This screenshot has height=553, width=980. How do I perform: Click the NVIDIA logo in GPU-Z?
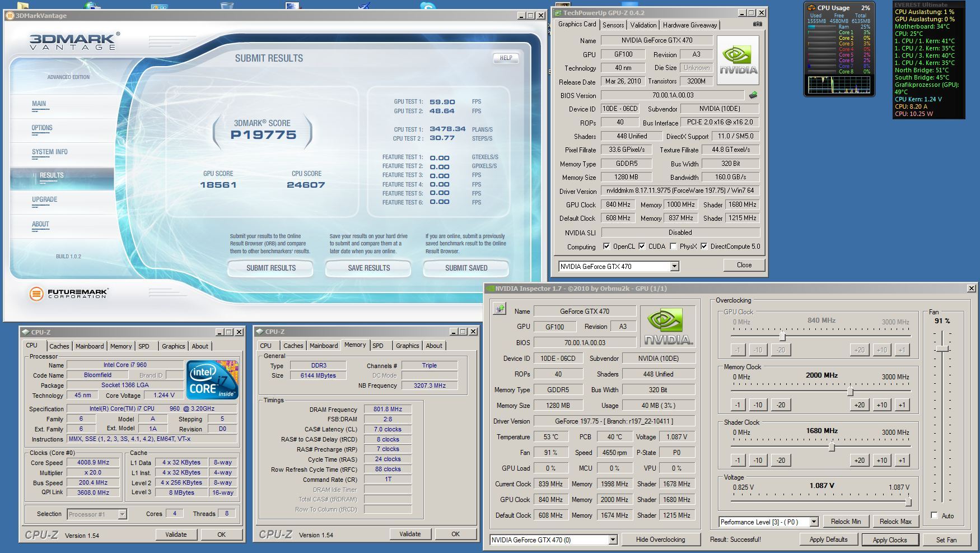point(738,60)
